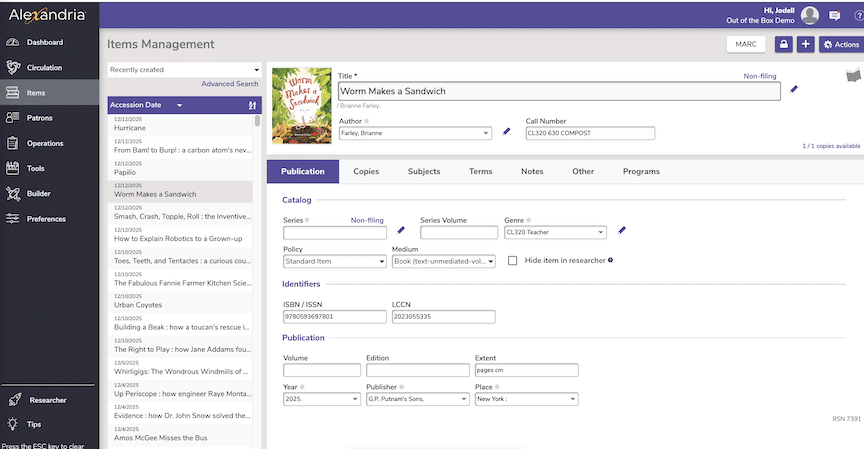
Task: Click the pencil icon next to Author
Action: 506,132
